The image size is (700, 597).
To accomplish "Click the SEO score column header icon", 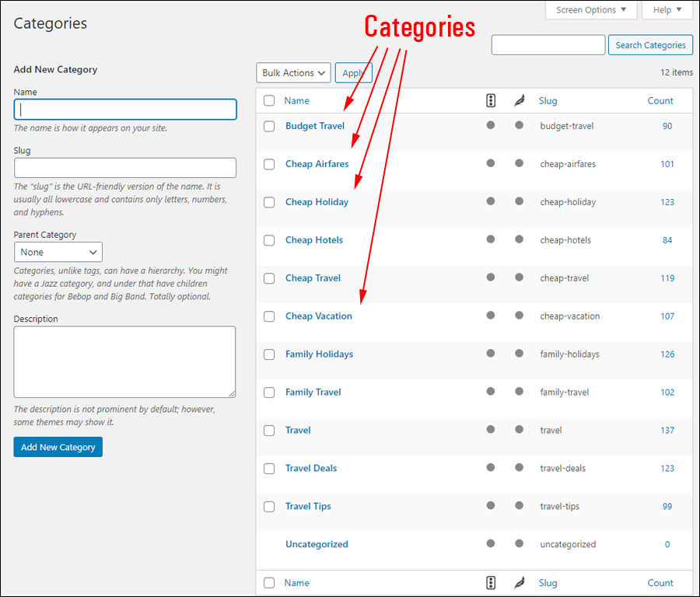I will click(x=491, y=100).
